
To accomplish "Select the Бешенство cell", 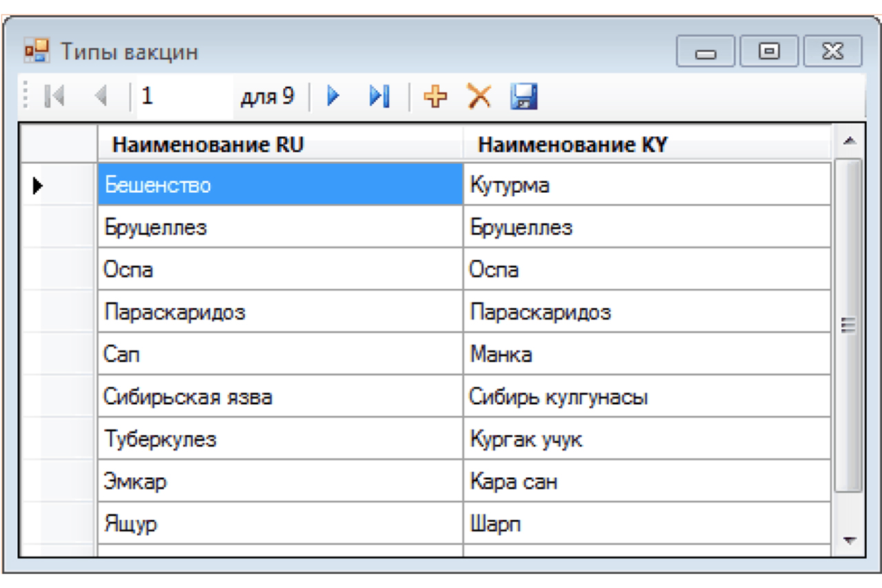I will (x=280, y=185).
